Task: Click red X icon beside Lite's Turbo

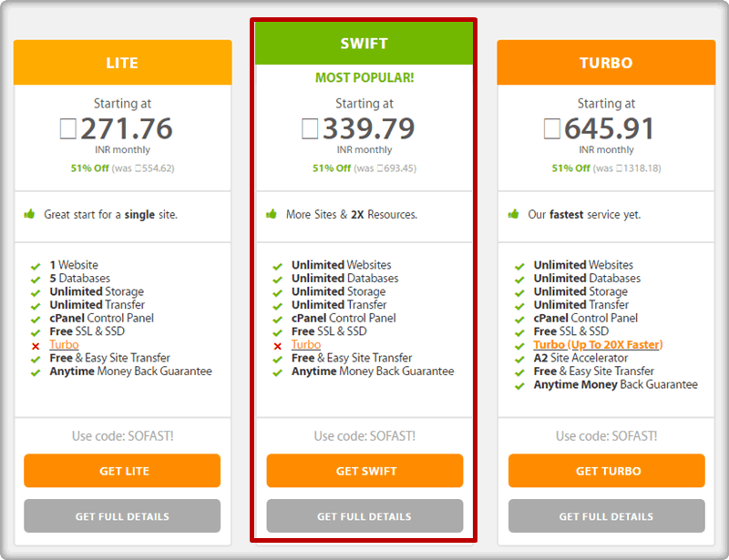Action: [36, 346]
